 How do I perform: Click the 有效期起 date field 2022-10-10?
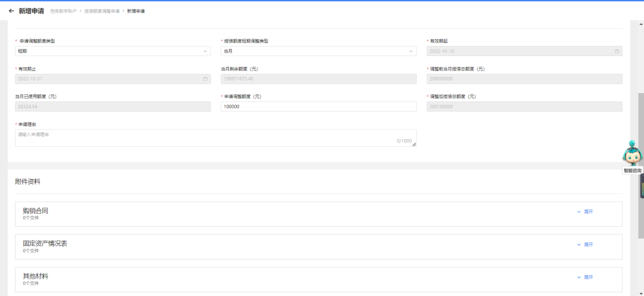525,51
